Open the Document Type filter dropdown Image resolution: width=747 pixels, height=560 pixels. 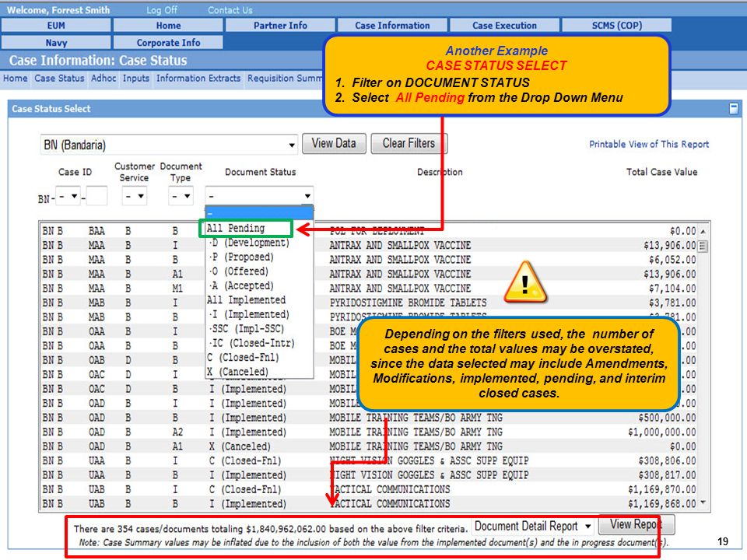click(181, 196)
